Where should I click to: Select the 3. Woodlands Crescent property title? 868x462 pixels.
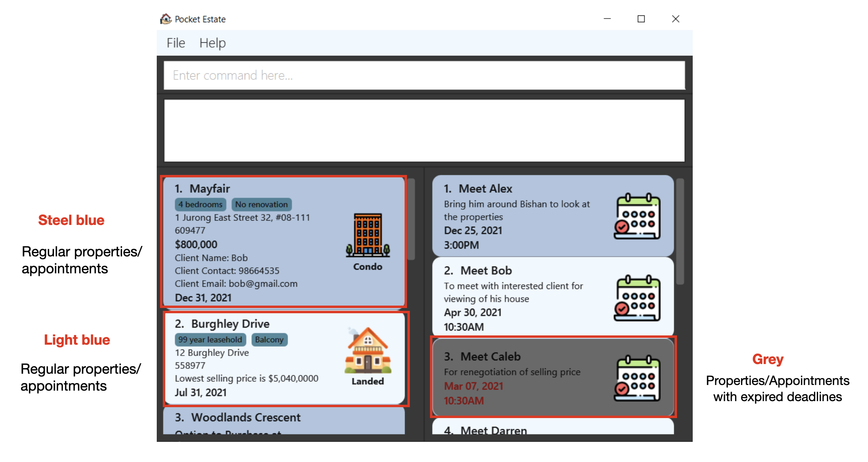238,417
